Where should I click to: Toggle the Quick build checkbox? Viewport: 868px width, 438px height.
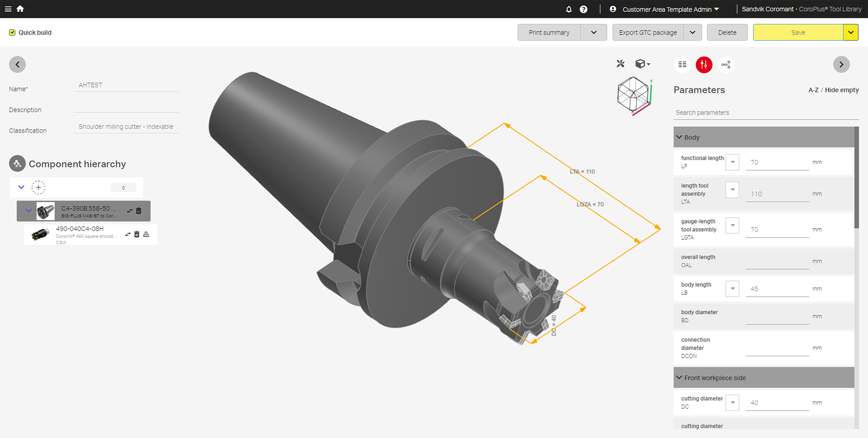pos(12,32)
